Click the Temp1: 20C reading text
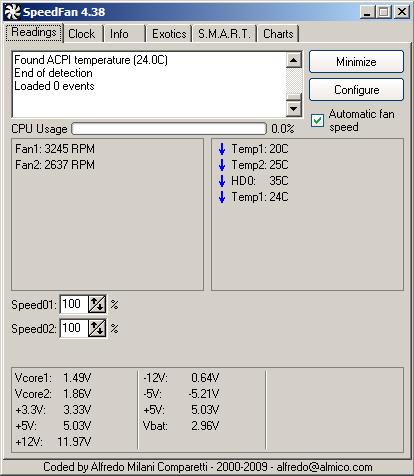 [x=260, y=149]
